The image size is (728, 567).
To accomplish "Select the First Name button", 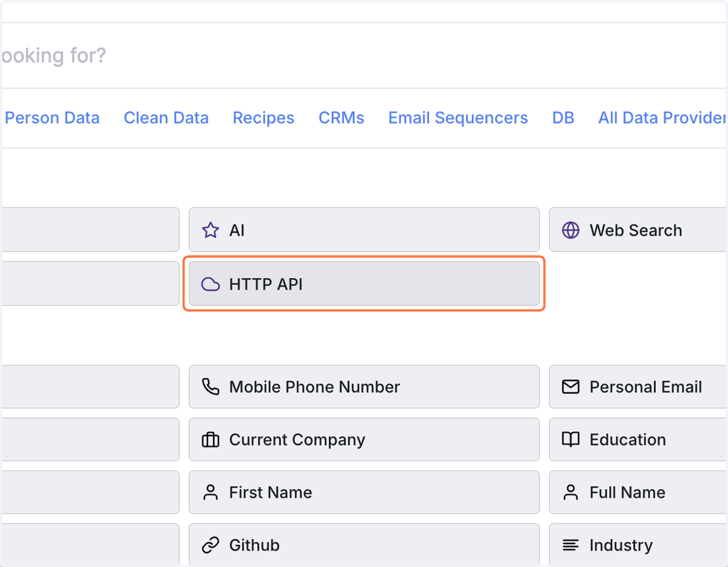I will [x=364, y=492].
